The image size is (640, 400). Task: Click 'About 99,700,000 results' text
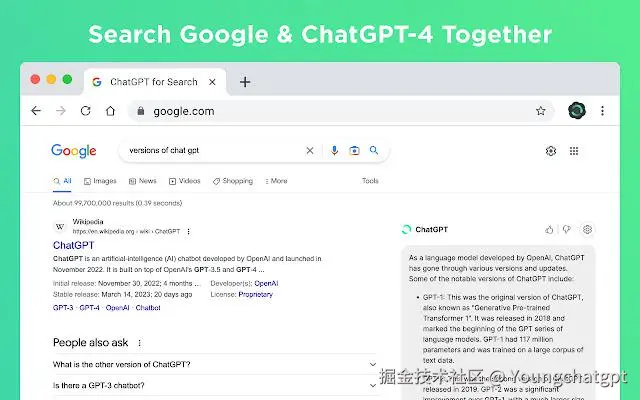coord(118,203)
